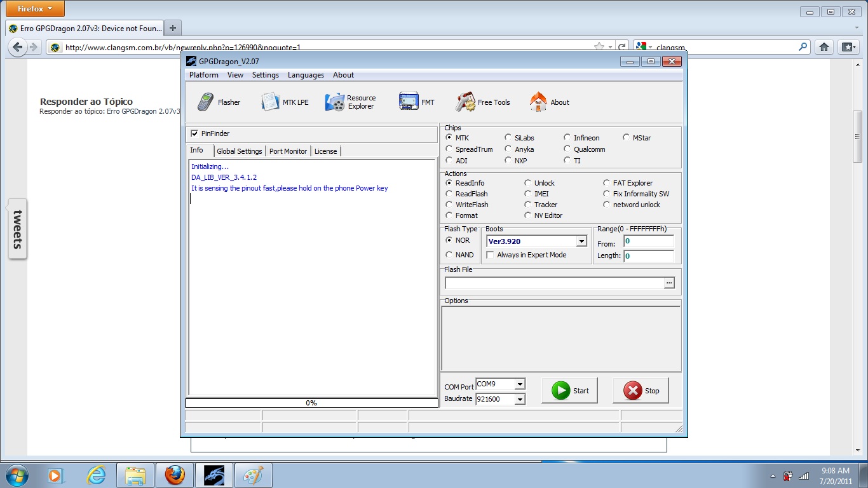Image resolution: width=868 pixels, height=488 pixels.
Task: Open the View menu
Action: (235, 75)
